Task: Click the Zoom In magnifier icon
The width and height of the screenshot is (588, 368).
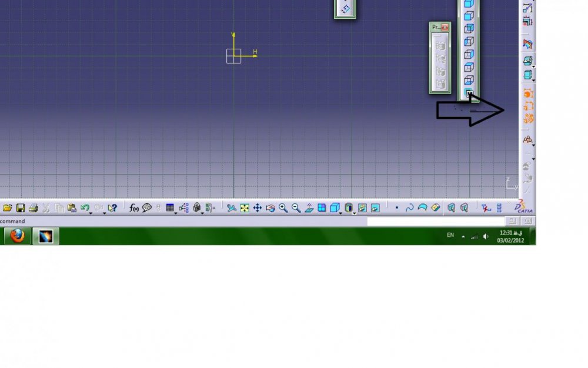Action: [283, 208]
